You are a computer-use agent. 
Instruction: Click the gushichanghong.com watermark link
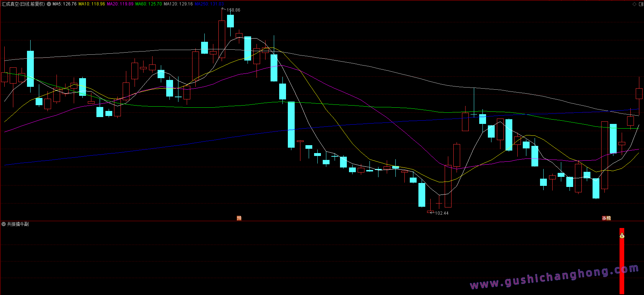pyautogui.click(x=554, y=277)
